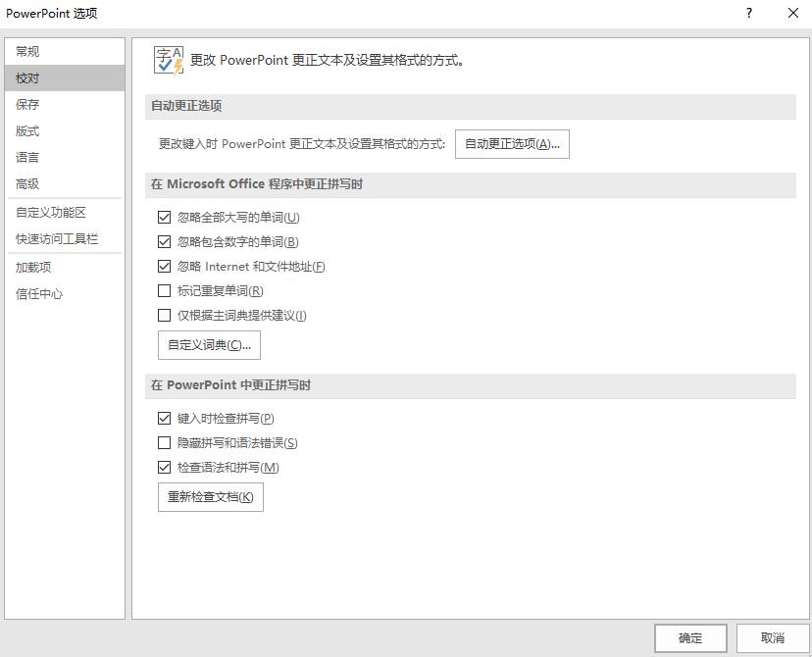Screen dimensions: 812x657
Task: Close the PowerPoint 选项 dialog
Action: (792, 13)
